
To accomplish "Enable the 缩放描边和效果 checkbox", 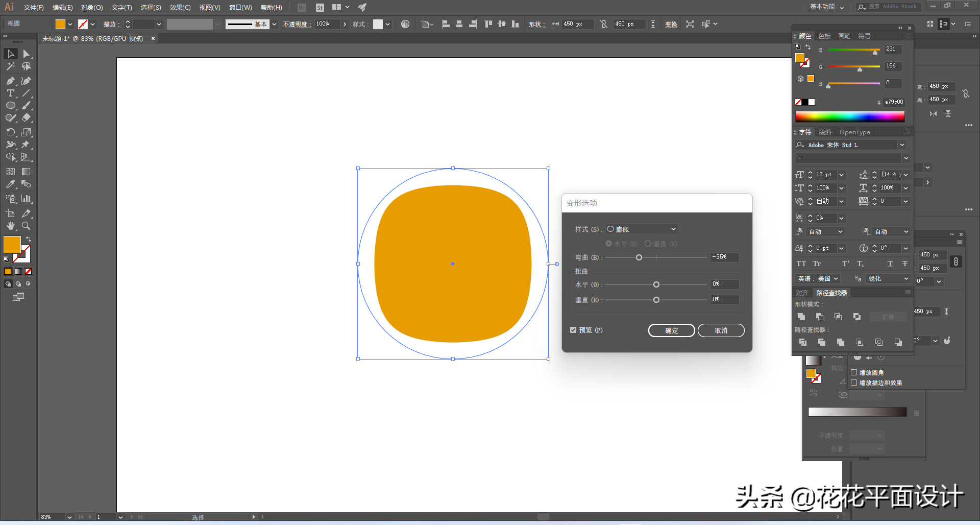I will coord(854,383).
